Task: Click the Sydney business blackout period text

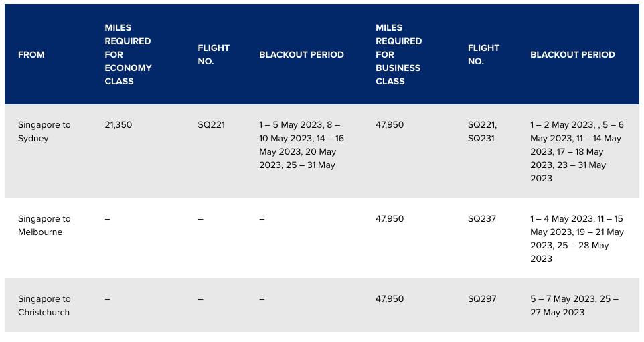Action: click(577, 151)
